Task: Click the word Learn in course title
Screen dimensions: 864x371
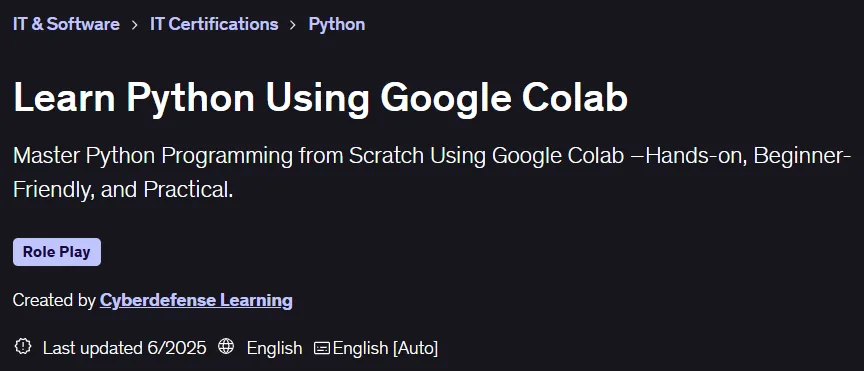Action: (x=64, y=98)
